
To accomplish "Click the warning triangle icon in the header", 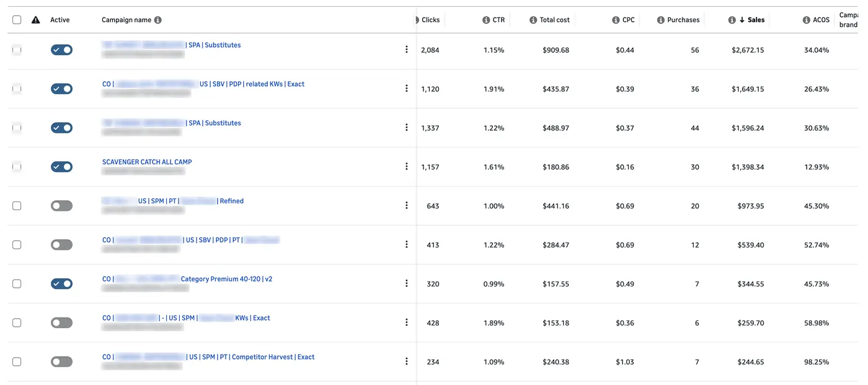I will [x=36, y=20].
